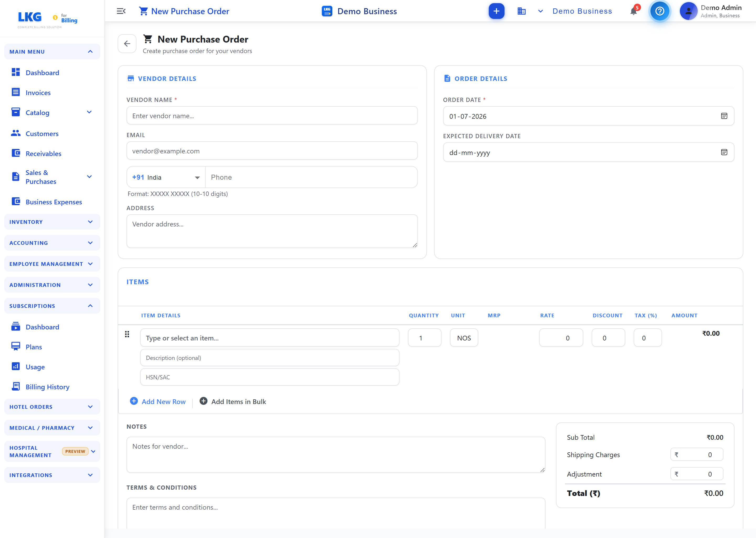Screen dimensions: 756x538
Task: Click the Invoices sidebar icon
Action: (x=15, y=92)
